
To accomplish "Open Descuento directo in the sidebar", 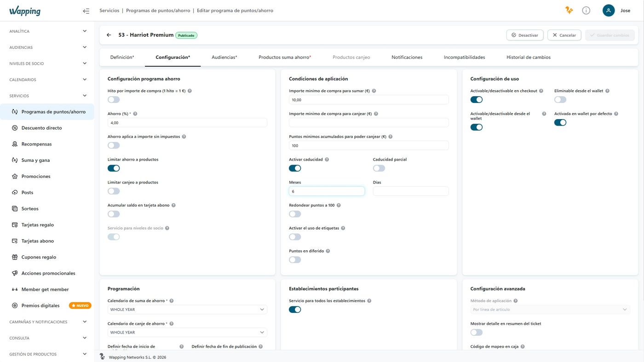I will click(41, 128).
